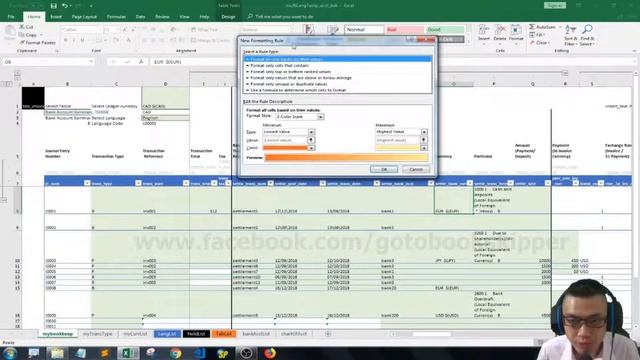Apply the Normal cell style

364,29
